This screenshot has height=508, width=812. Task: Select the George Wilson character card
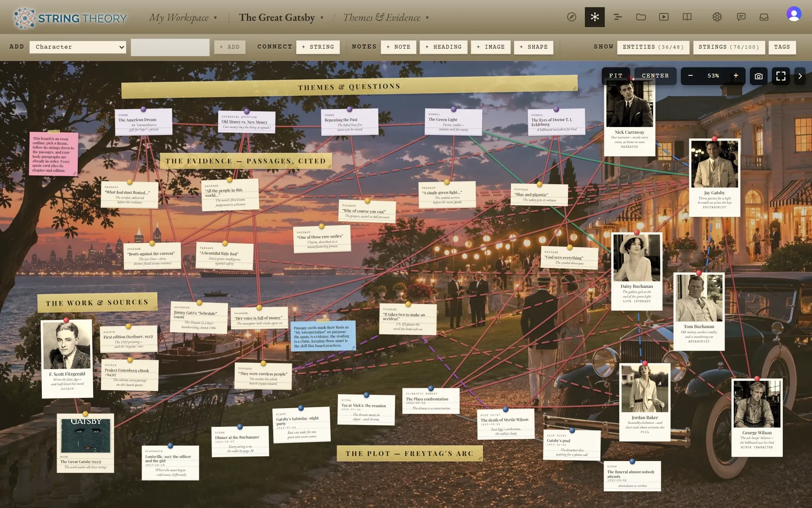757,417
